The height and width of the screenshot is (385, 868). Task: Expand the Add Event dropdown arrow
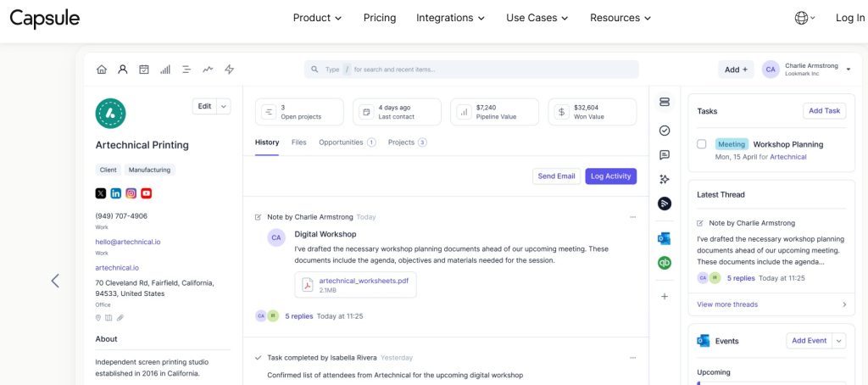(x=839, y=341)
